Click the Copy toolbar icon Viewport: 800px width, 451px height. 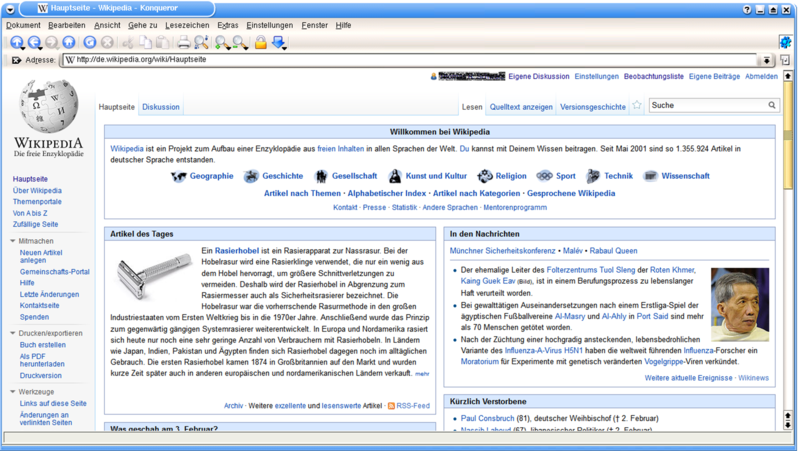(145, 43)
